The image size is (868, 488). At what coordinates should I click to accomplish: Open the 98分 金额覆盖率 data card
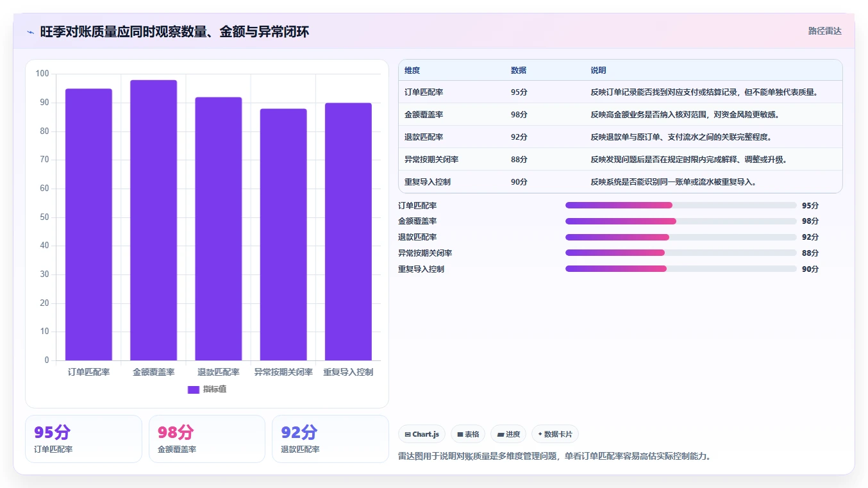pyautogui.click(x=207, y=439)
